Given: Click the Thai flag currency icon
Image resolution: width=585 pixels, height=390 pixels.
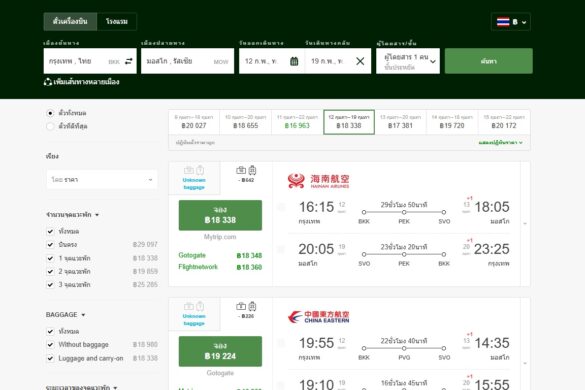Looking at the screenshot, I should [x=503, y=22].
